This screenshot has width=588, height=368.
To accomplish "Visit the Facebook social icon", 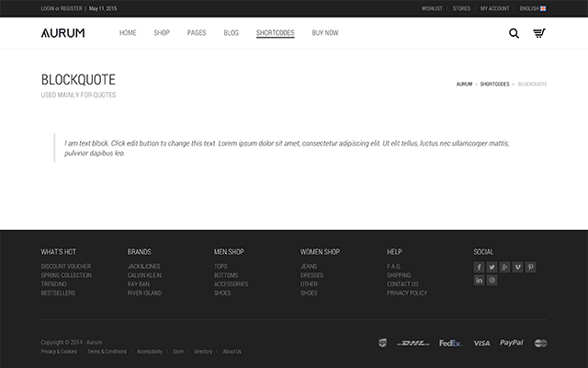I will pyautogui.click(x=480, y=267).
